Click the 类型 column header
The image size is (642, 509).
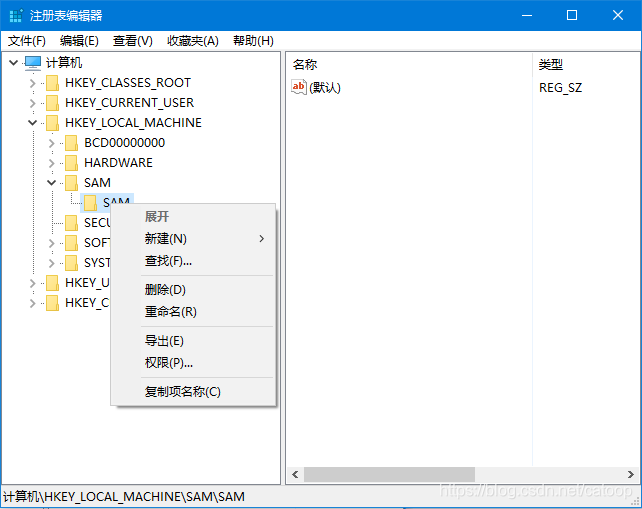(586, 64)
